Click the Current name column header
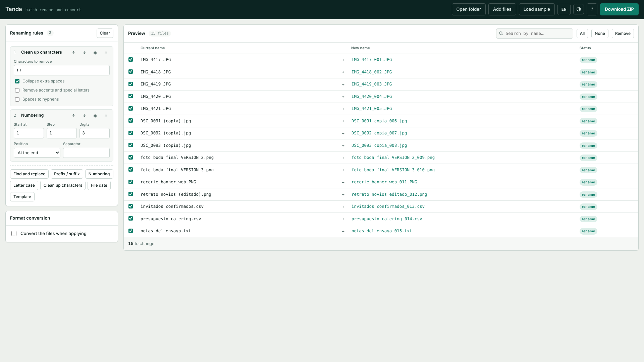 click(x=153, y=48)
